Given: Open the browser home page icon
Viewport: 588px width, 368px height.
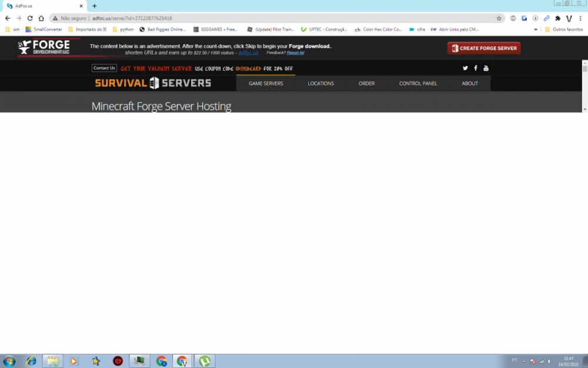Looking at the screenshot, I should pyautogui.click(x=41, y=18).
